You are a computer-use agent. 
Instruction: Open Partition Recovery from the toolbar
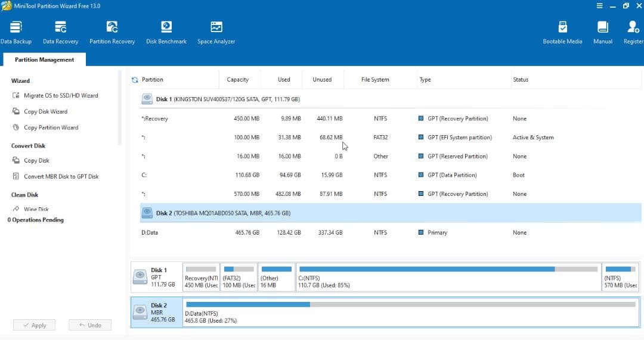(112, 32)
